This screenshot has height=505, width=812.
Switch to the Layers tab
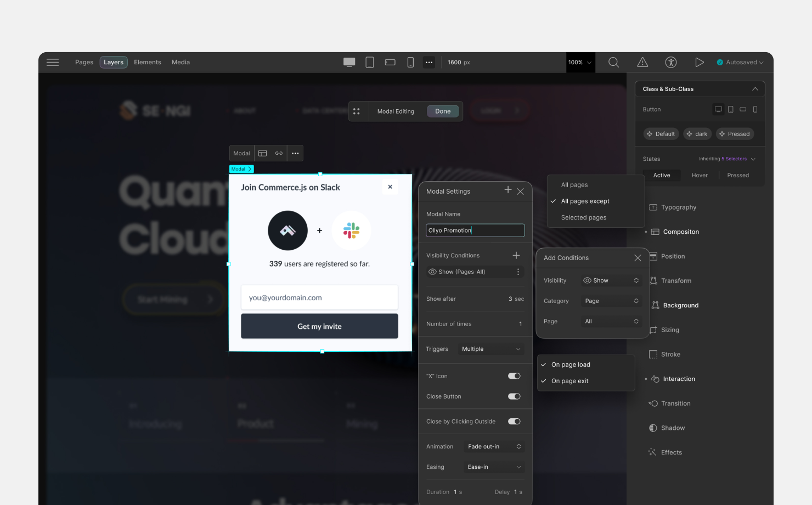click(x=114, y=62)
